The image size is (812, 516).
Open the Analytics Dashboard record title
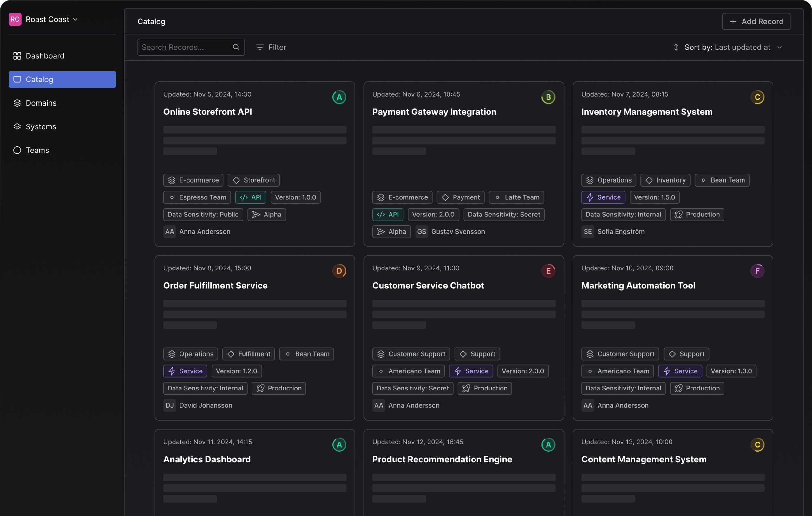click(207, 459)
